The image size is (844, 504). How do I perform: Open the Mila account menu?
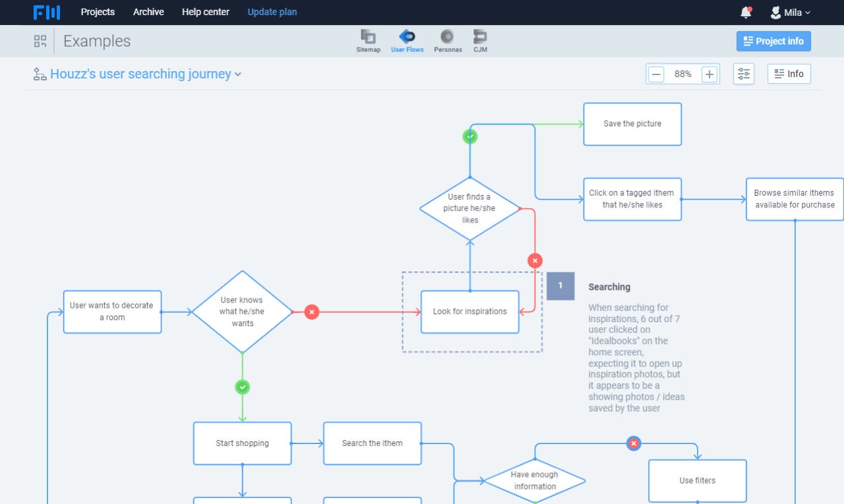coord(790,12)
